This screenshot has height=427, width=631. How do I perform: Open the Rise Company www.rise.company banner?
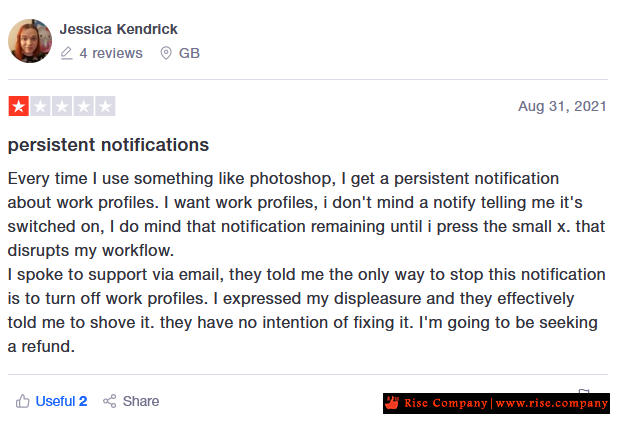[x=496, y=403]
